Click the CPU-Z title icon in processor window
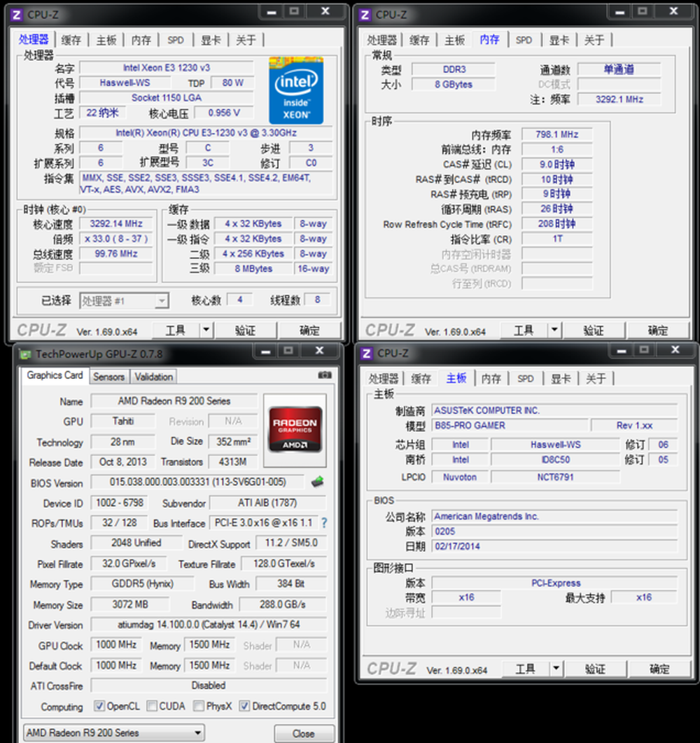 [17, 15]
